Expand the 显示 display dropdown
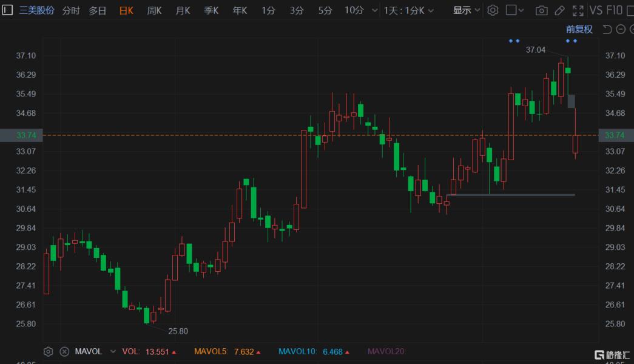This screenshot has height=364, width=634. 466,10
